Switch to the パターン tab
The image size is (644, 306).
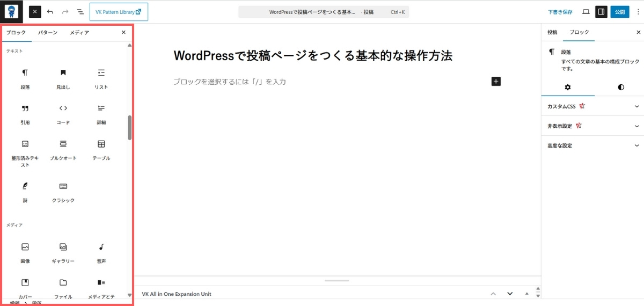(48, 33)
